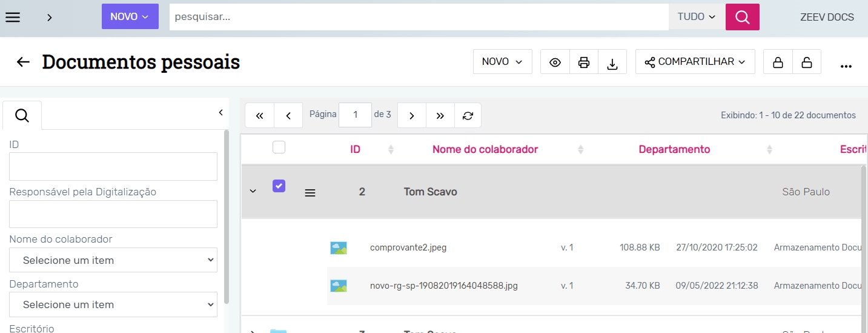Collapse the expanded row with ID 2
Screen dimensions: 868x333
tap(253, 192)
